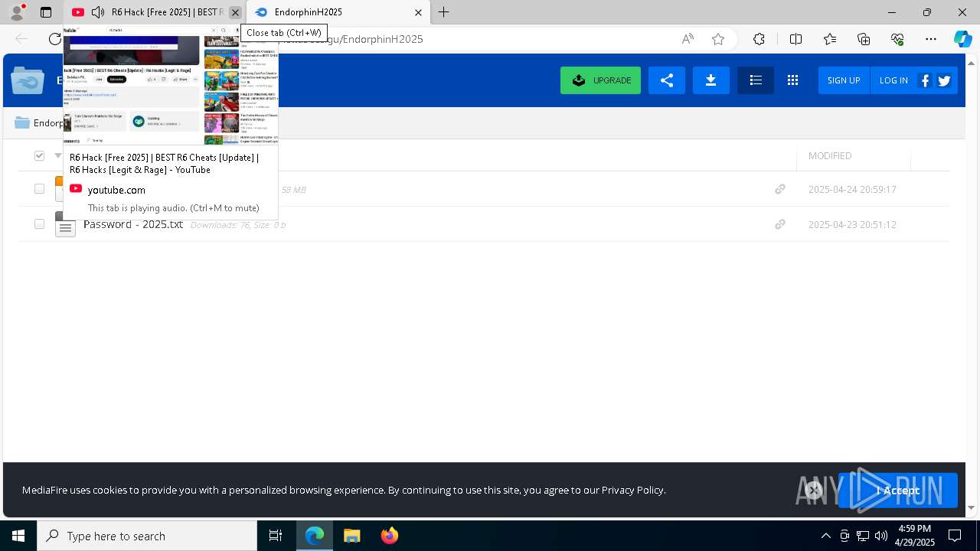Click the MediaFire share button
This screenshot has height=551, width=980.
coord(666,80)
